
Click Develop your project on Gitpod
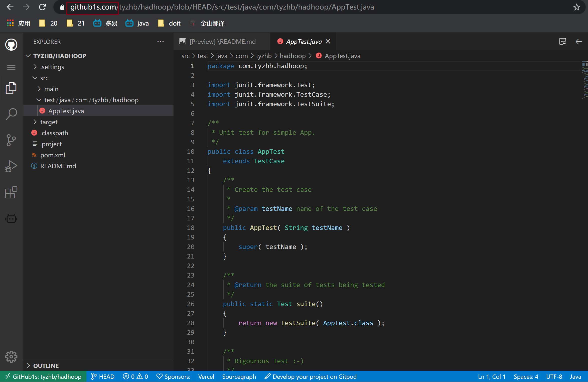tap(311, 376)
